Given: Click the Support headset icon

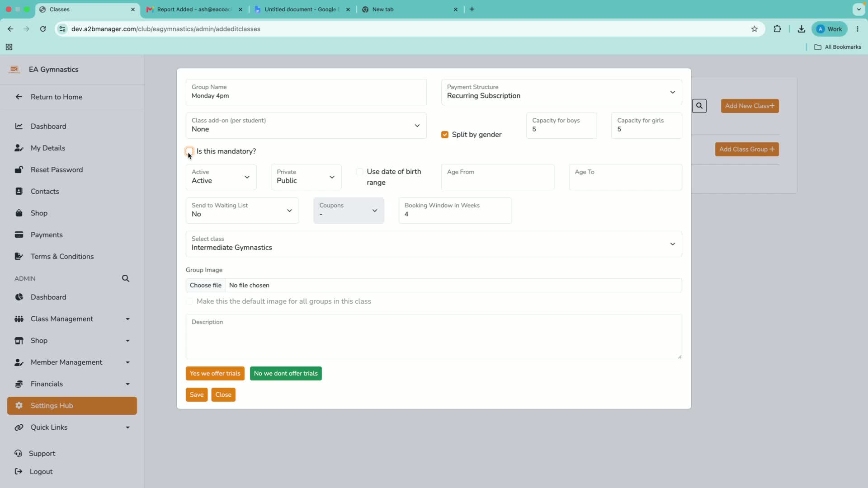Looking at the screenshot, I should (x=18, y=453).
